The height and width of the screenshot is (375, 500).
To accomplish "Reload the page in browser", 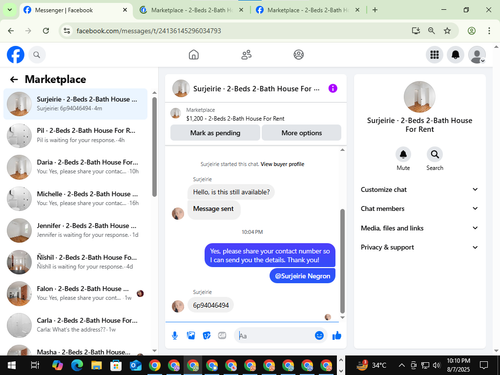I will 46,31.
